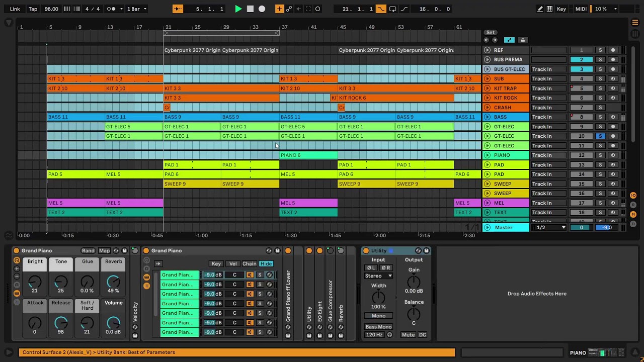The height and width of the screenshot is (362, 644).
Task: Toggle computer MIDI keyboard icon
Action: coord(549,9)
